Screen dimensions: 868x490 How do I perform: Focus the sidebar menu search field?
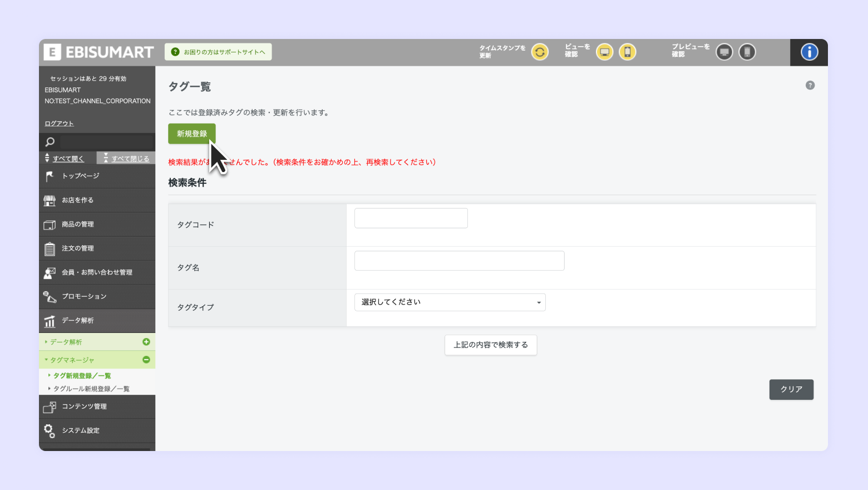[106, 142]
